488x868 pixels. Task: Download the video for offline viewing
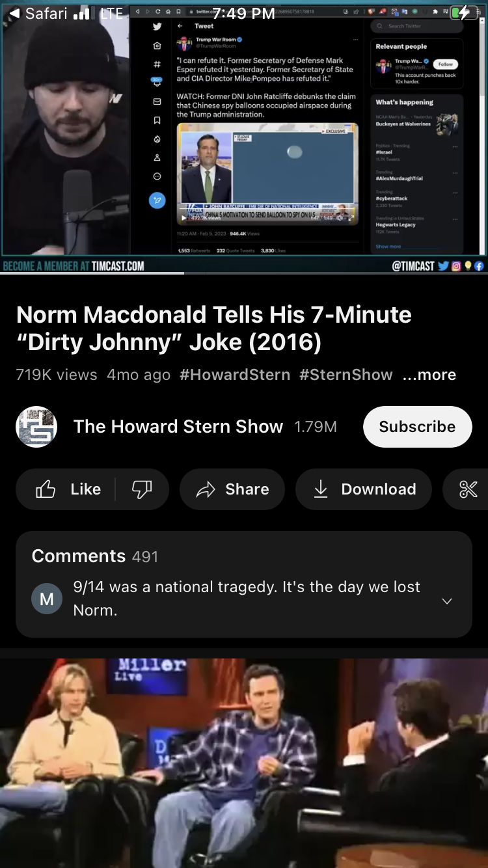[x=364, y=489]
